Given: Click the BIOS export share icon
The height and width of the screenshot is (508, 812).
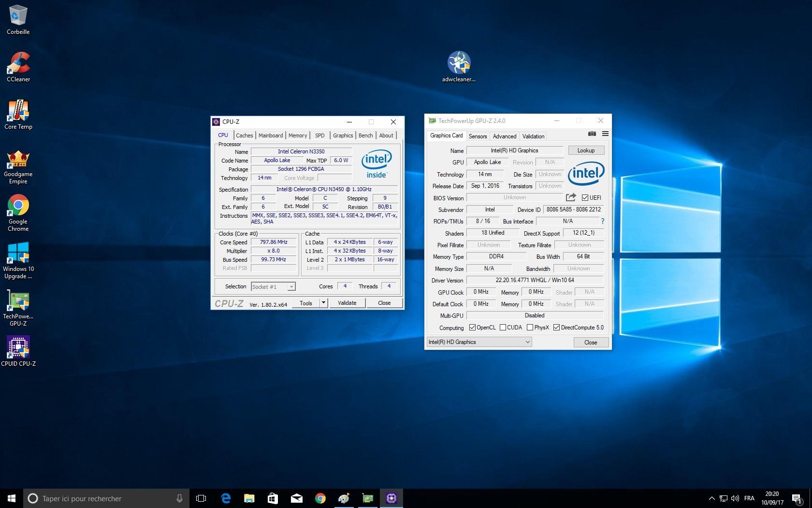Looking at the screenshot, I should [571, 197].
